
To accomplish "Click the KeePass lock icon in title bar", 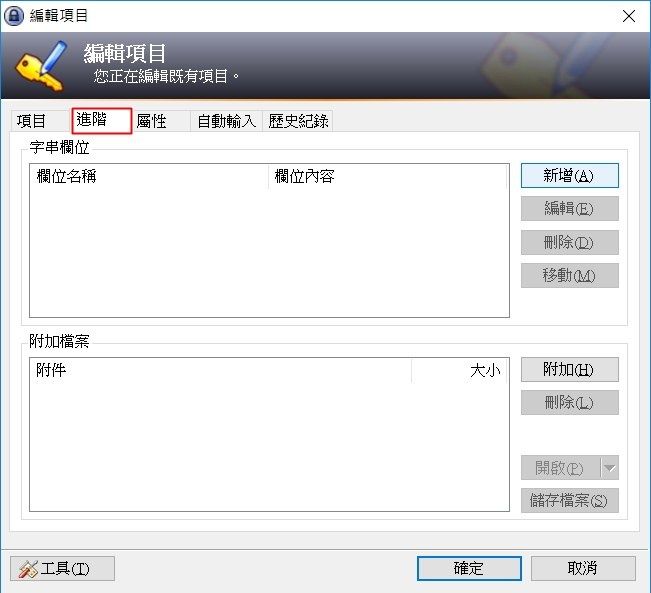I will (14, 16).
